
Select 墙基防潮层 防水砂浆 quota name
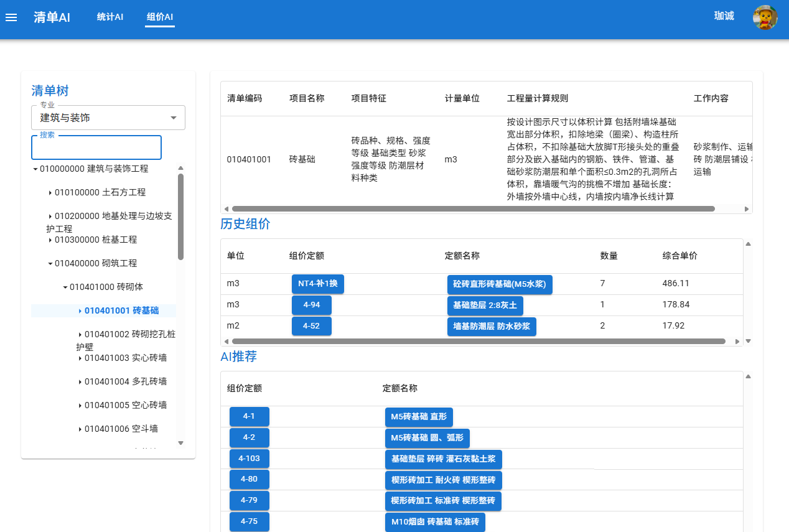click(491, 326)
